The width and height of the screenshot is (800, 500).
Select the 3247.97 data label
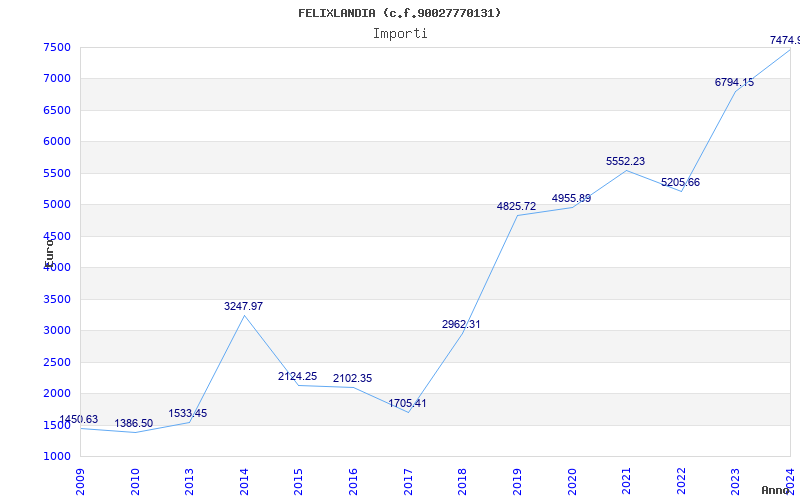[x=244, y=306]
